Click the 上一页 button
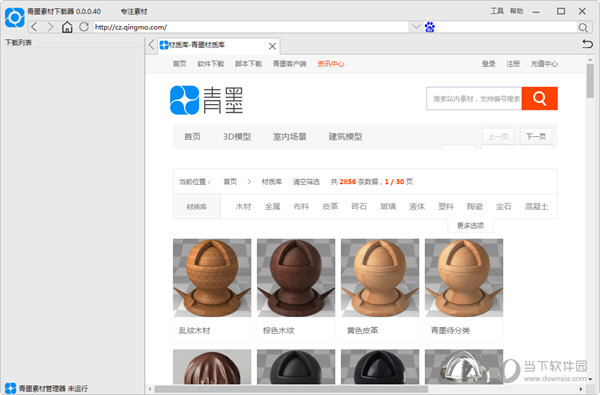The height and width of the screenshot is (395, 600). [x=498, y=136]
